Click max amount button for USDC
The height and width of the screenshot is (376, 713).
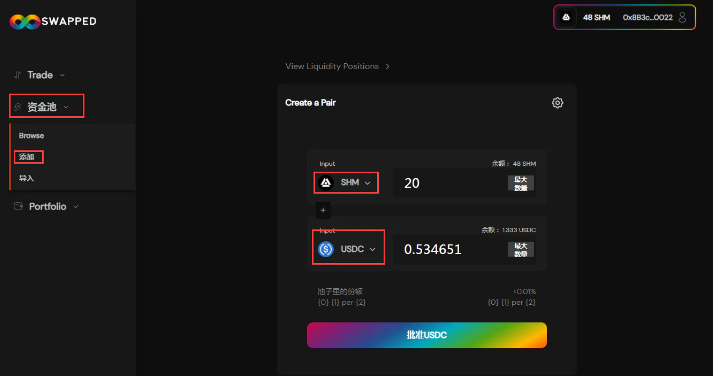point(521,250)
